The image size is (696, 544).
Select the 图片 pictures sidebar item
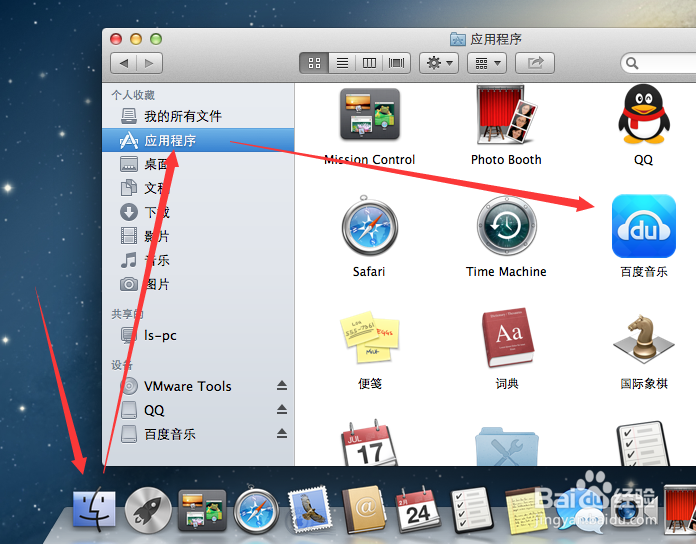click(198, 284)
